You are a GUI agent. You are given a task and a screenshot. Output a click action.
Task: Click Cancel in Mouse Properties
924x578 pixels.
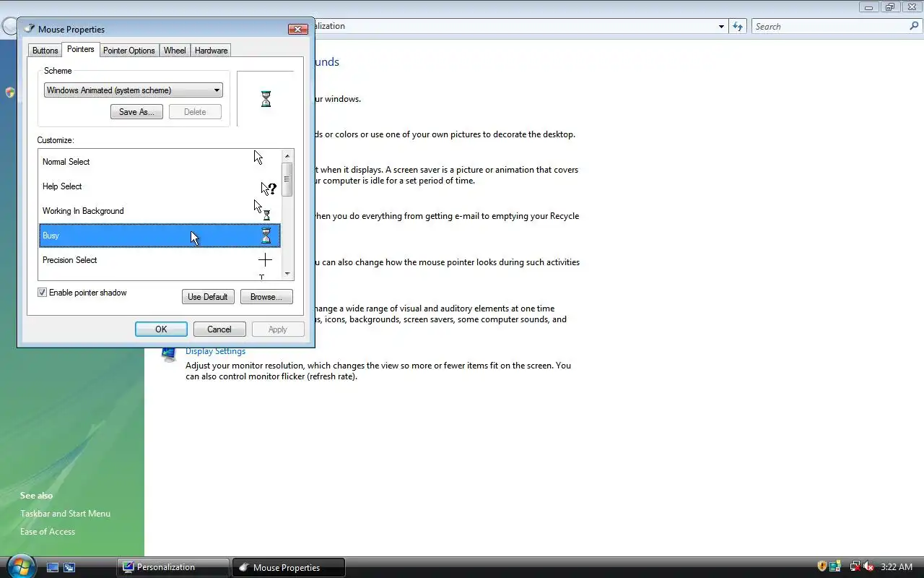[x=219, y=329]
